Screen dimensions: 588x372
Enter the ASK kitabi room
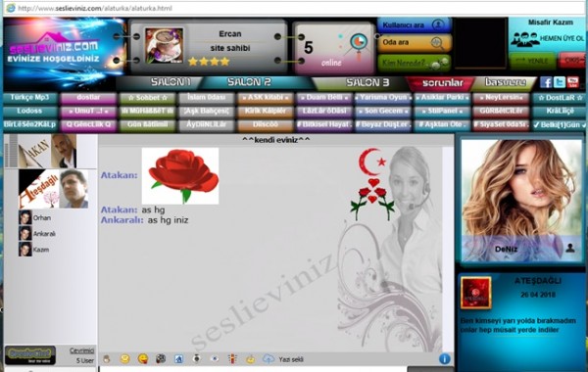[266, 98]
